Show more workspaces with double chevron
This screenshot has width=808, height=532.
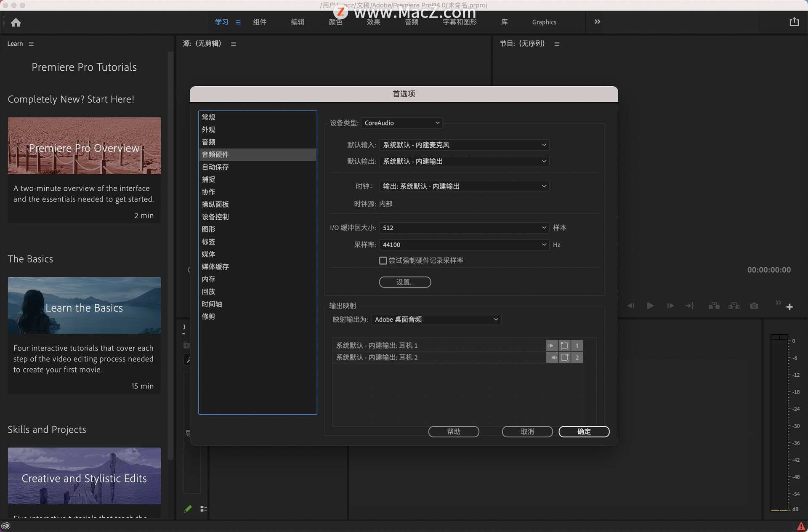pos(597,22)
